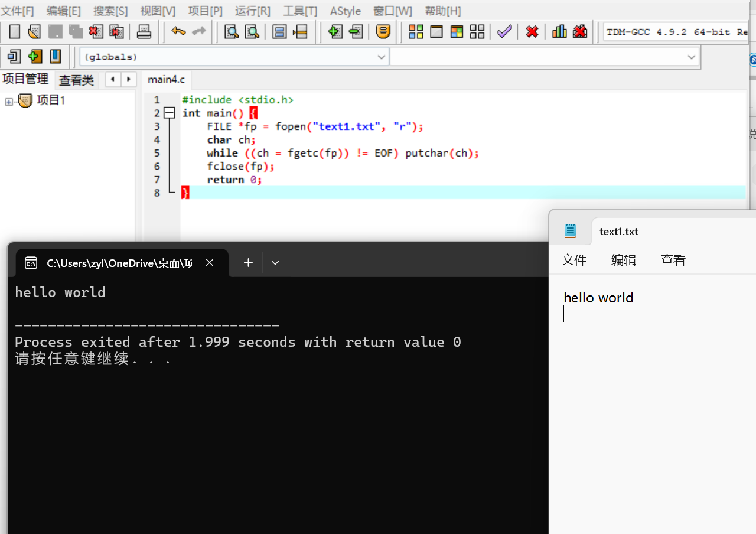Open the 文件[F] menu

point(18,11)
